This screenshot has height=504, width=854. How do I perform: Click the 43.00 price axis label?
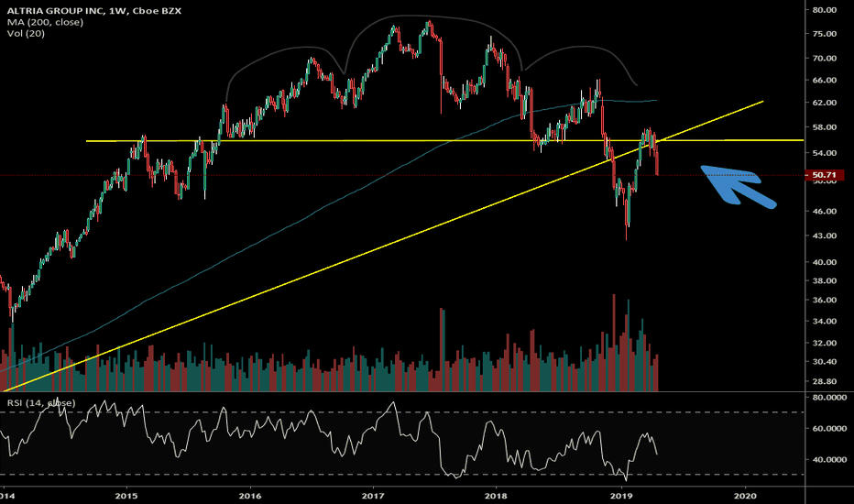pos(824,236)
